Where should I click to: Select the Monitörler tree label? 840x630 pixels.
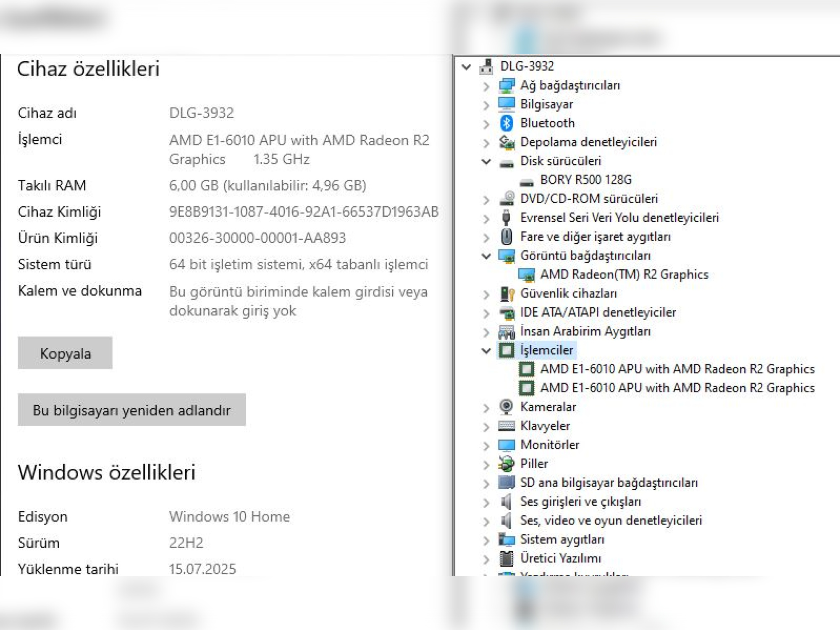[550, 444]
